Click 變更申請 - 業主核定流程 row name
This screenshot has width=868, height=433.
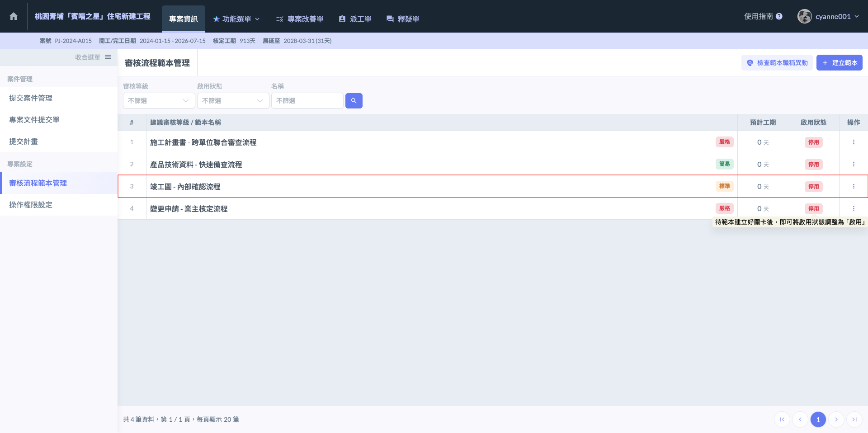point(189,209)
